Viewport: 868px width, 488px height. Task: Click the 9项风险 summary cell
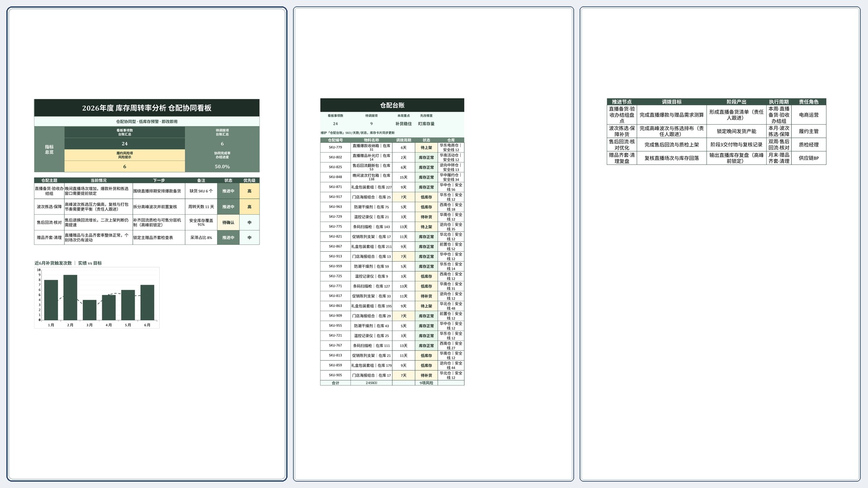pyautogui.click(x=426, y=383)
